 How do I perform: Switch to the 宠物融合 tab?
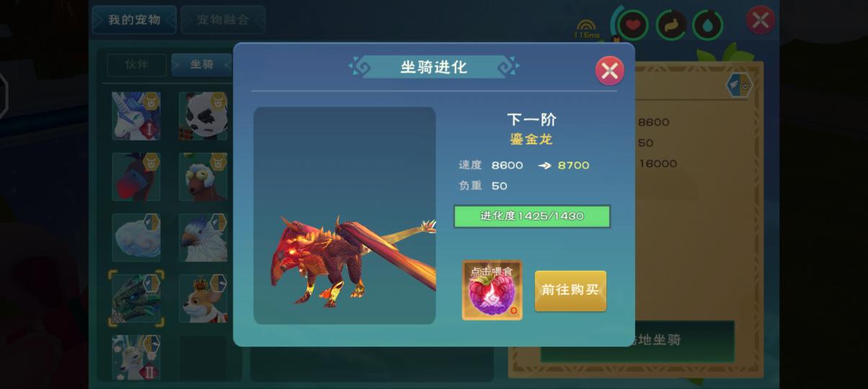click(x=223, y=20)
